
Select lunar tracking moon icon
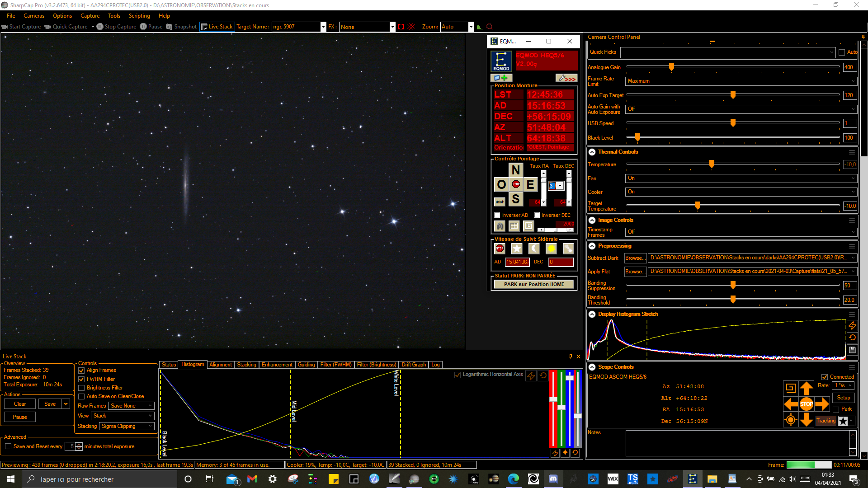click(534, 249)
